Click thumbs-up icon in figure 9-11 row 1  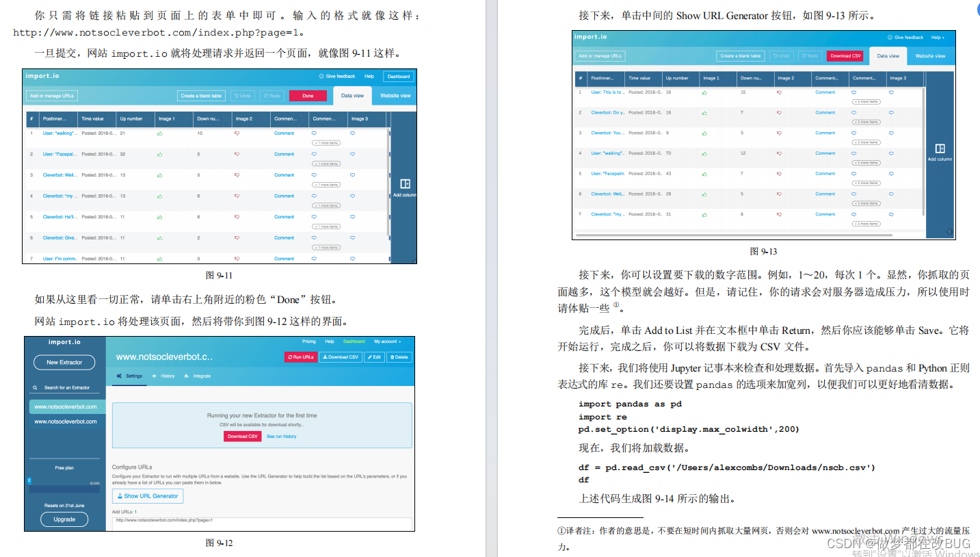point(159,133)
